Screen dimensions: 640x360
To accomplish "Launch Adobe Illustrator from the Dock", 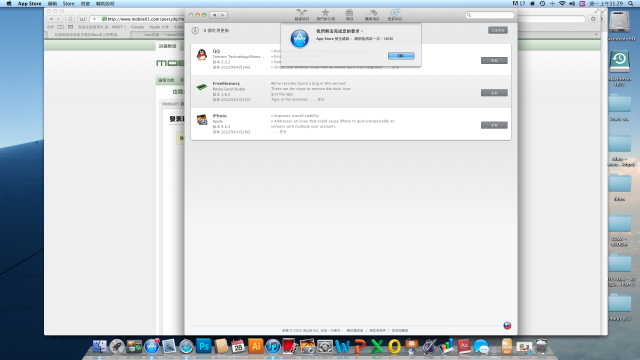I will click(x=256, y=347).
